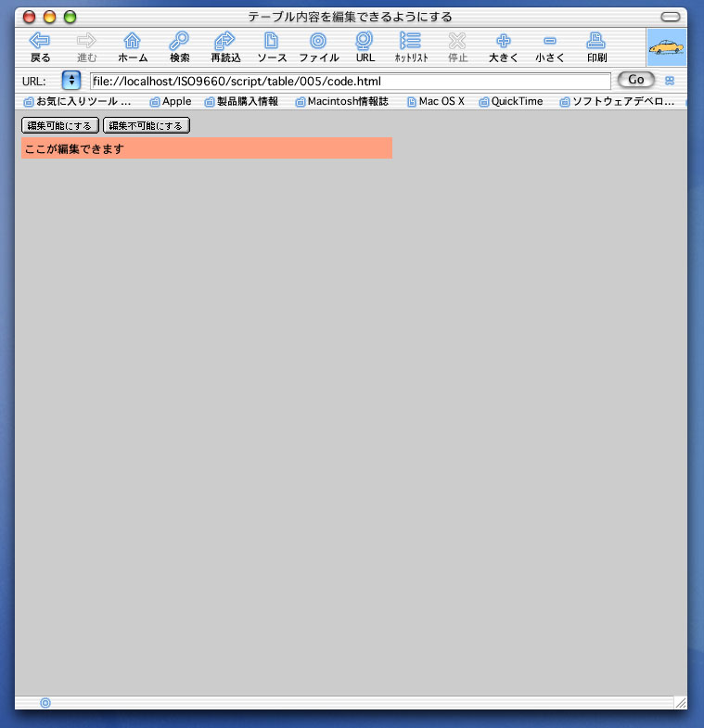
Task: Minimize the window with yellow button
Action: click(x=50, y=18)
